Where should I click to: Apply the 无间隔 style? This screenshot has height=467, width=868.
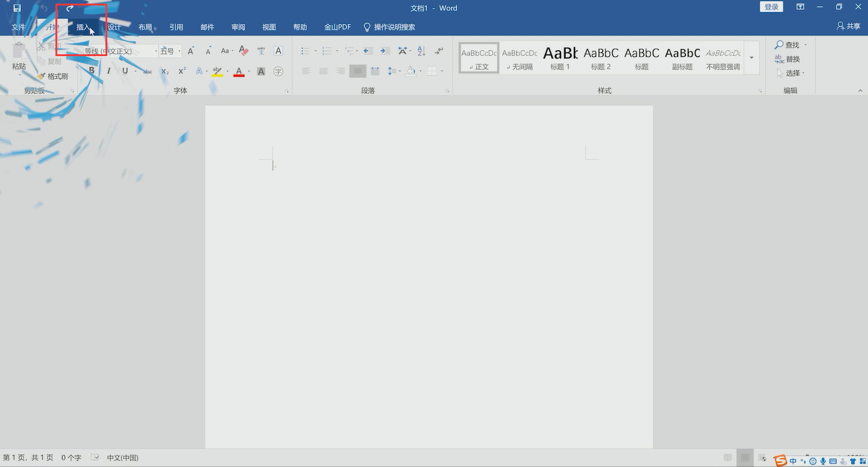click(x=520, y=58)
